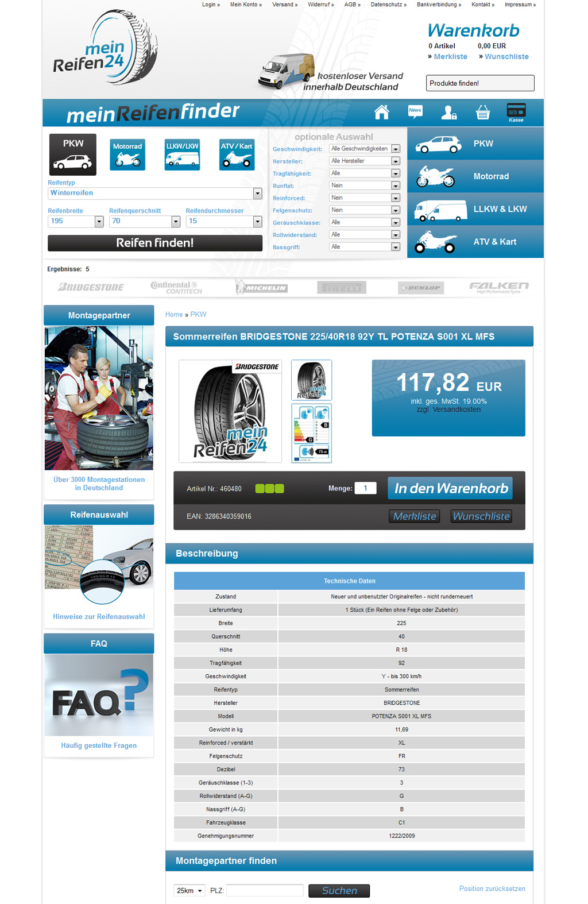Click the Wunschliste button under the product
This screenshot has height=904, width=588.
(481, 516)
